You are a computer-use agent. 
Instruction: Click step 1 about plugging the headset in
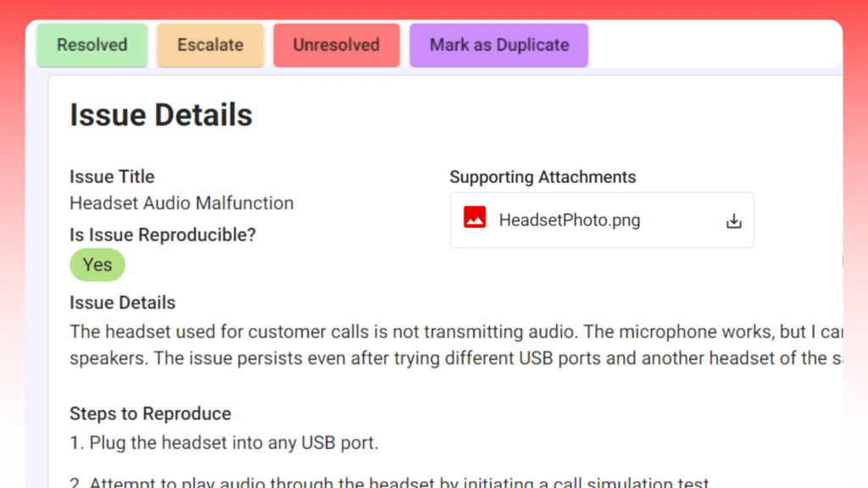pos(224,442)
